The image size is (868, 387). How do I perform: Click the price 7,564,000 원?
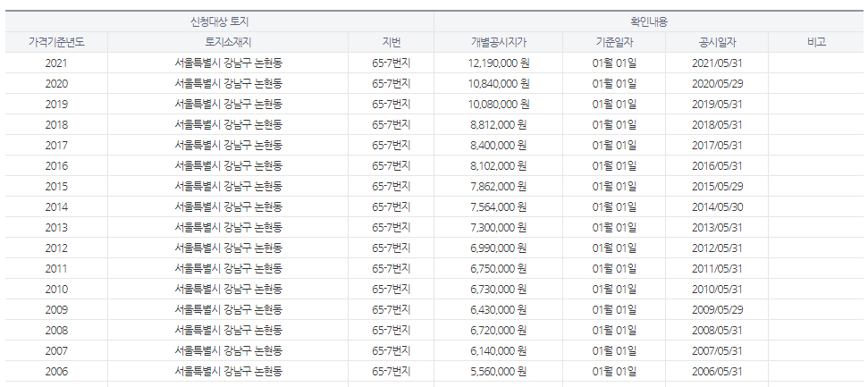point(498,207)
